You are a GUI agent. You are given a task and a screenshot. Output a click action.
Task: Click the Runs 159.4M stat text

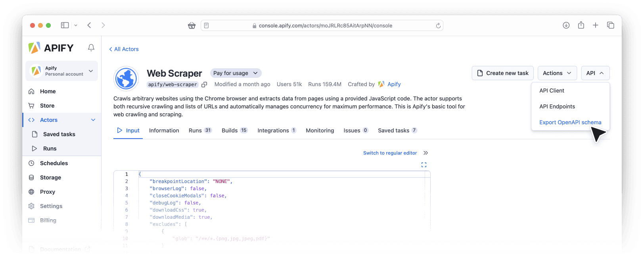point(325,84)
